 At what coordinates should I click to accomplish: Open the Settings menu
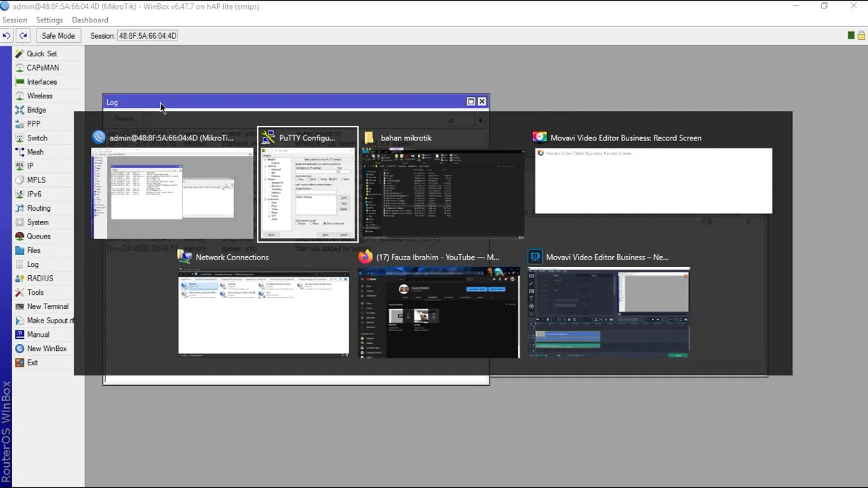pyautogui.click(x=50, y=20)
